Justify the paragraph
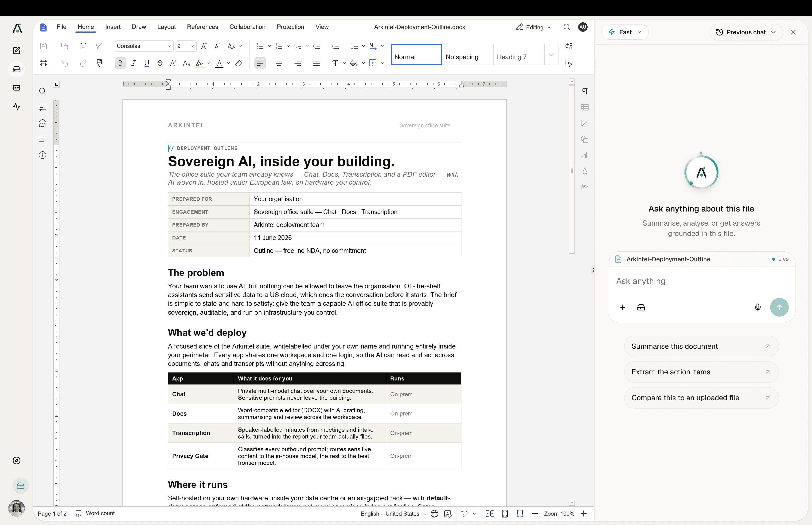The image size is (812, 525). click(x=316, y=63)
